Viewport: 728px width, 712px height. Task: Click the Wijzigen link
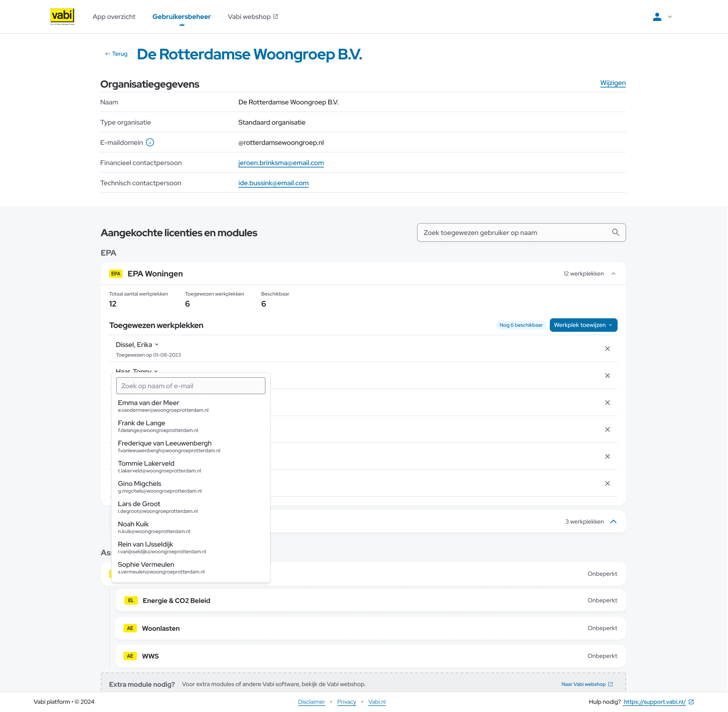613,83
